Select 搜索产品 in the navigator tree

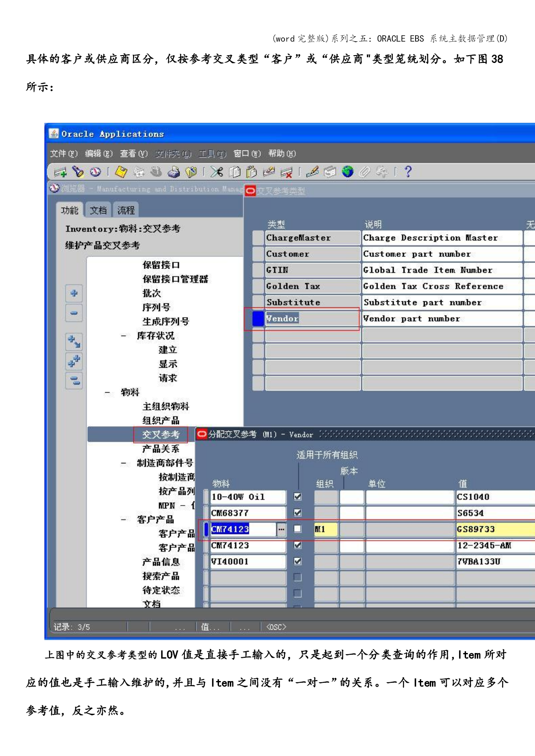tap(161, 576)
